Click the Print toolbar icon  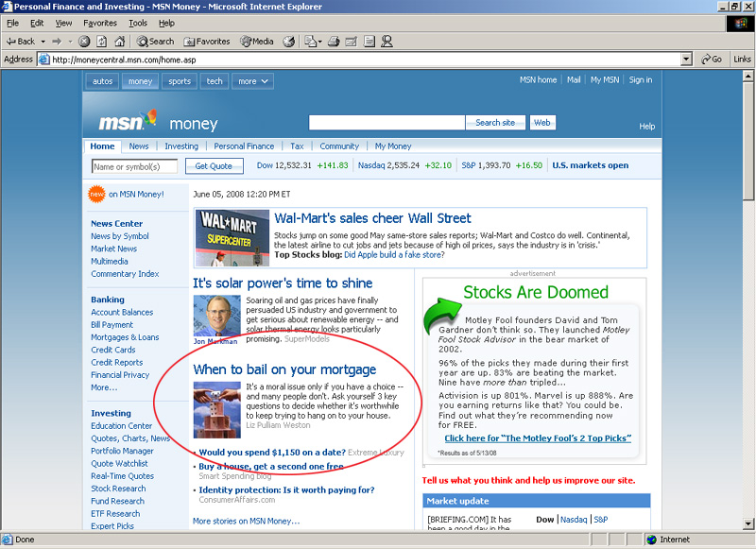334,42
